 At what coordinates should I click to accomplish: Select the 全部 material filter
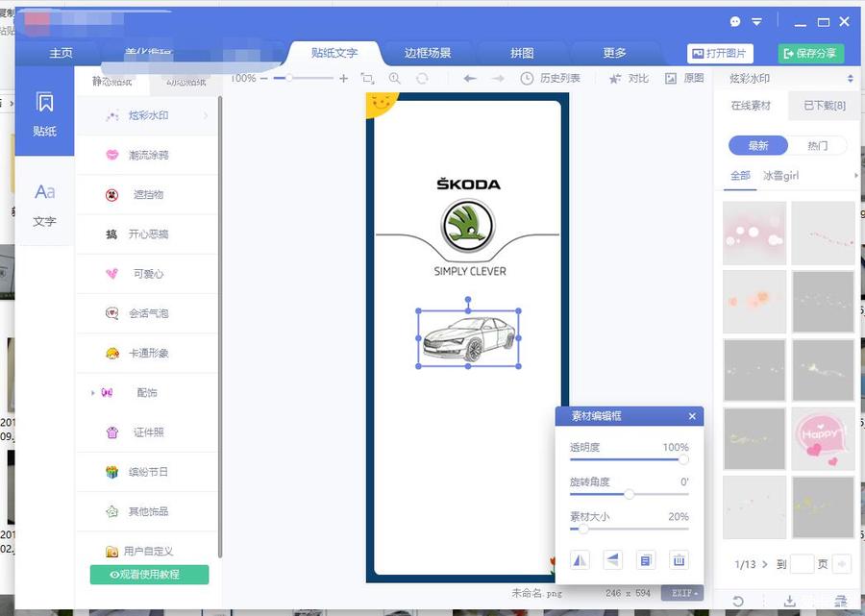coord(740,176)
